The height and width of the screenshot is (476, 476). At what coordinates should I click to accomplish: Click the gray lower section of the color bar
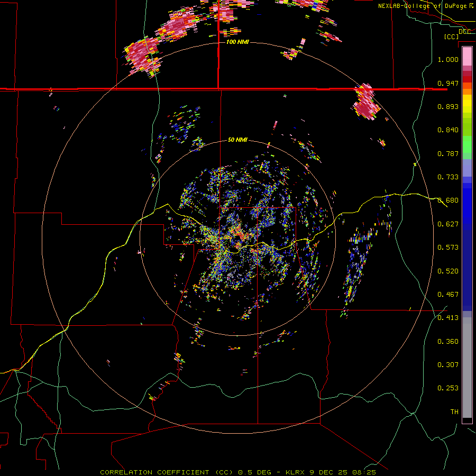point(467,368)
